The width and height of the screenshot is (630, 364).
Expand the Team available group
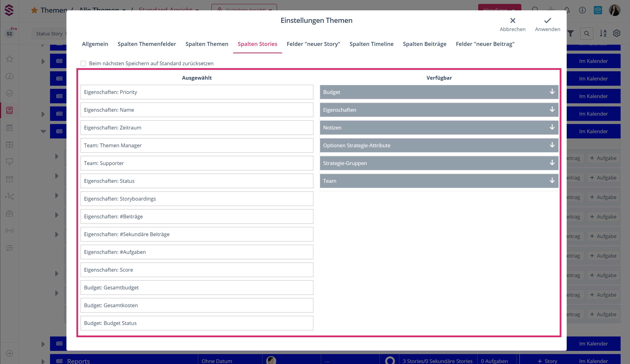(x=552, y=181)
